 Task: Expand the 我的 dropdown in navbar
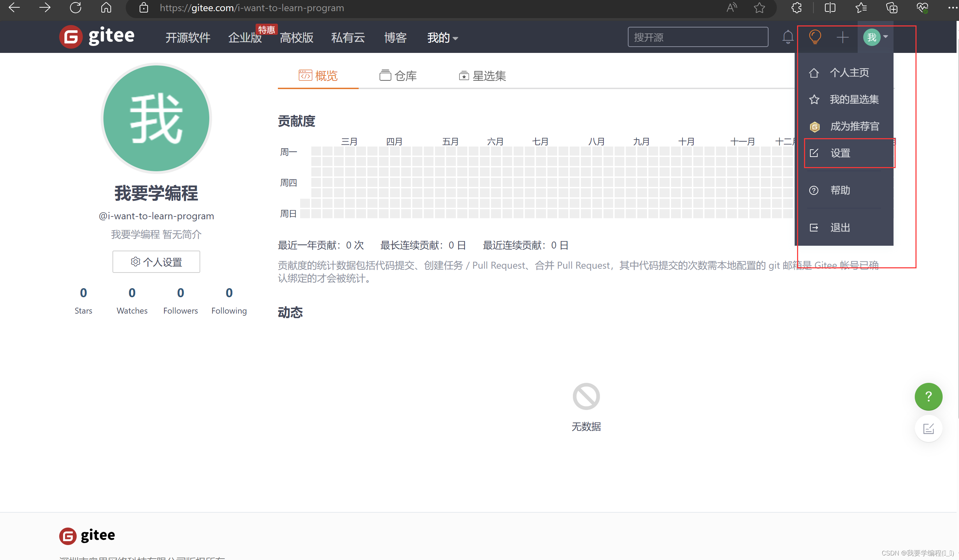tap(442, 38)
